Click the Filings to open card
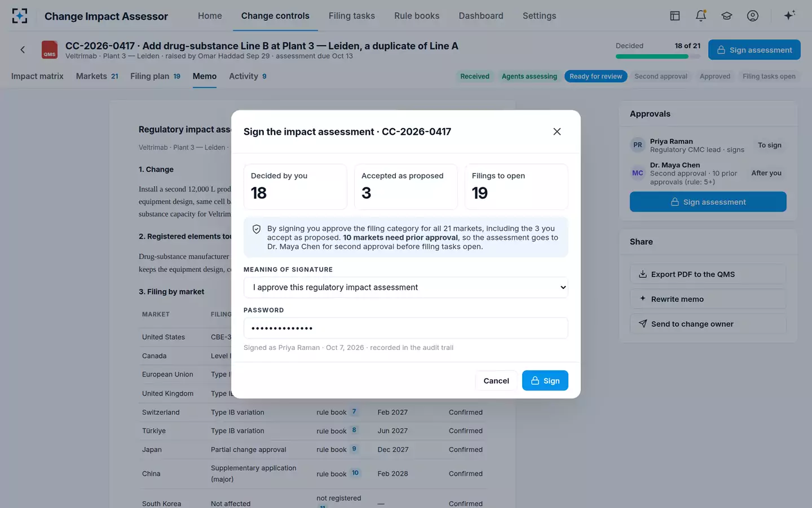Viewport: 812px width, 508px height. (x=517, y=187)
